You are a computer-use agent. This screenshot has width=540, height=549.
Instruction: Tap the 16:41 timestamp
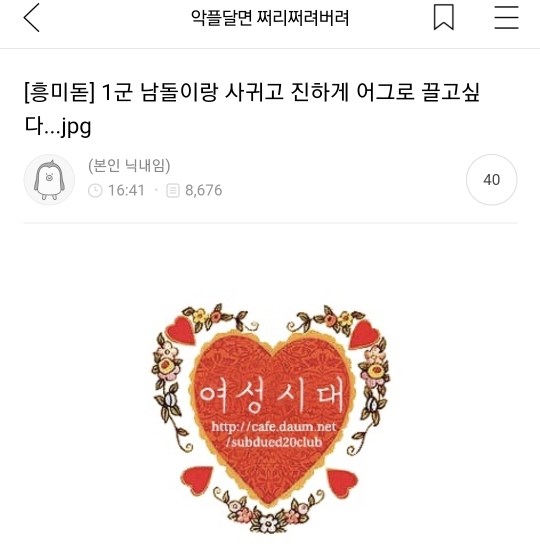pos(126,190)
